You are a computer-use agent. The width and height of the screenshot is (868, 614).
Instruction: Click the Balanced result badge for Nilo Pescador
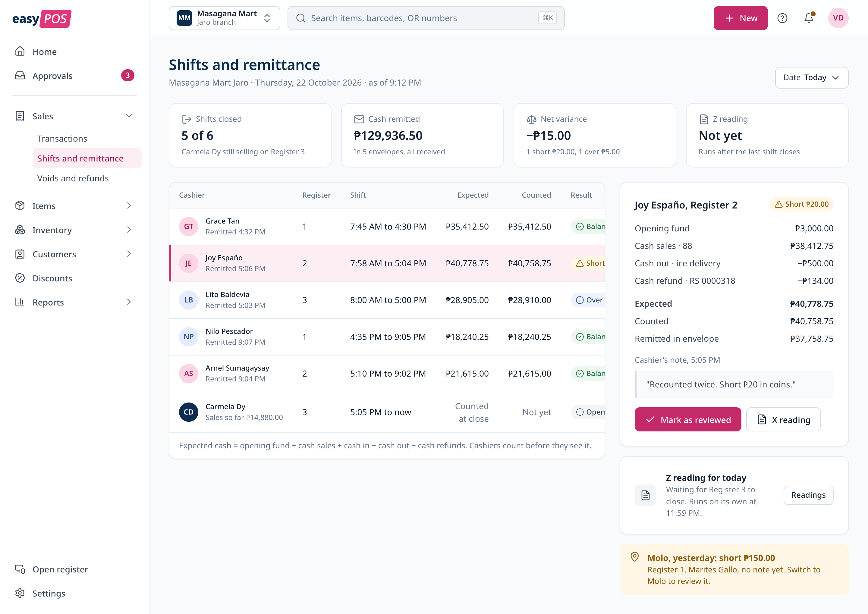click(x=588, y=337)
